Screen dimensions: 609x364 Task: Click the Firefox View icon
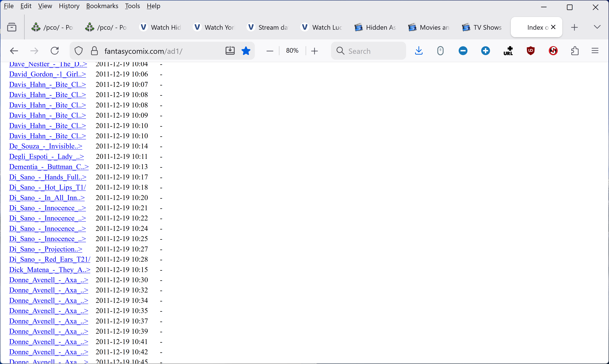pyautogui.click(x=12, y=27)
